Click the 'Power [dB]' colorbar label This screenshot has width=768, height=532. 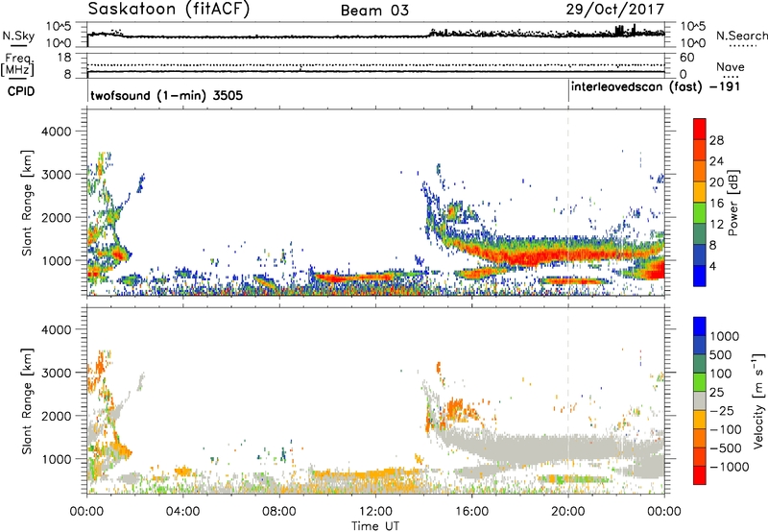[x=732, y=204]
